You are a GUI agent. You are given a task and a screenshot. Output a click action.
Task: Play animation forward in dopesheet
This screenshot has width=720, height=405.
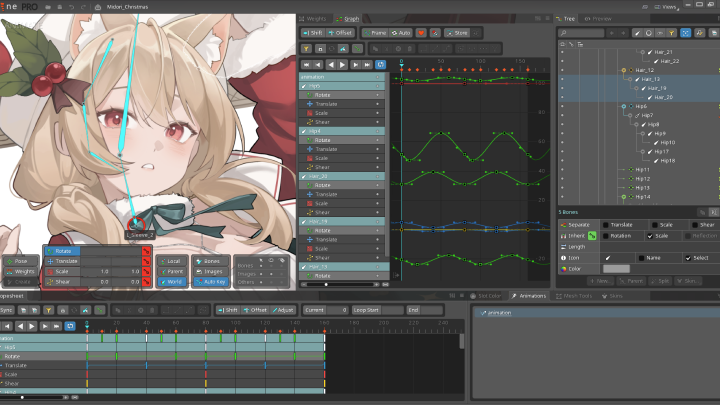(x=32, y=326)
